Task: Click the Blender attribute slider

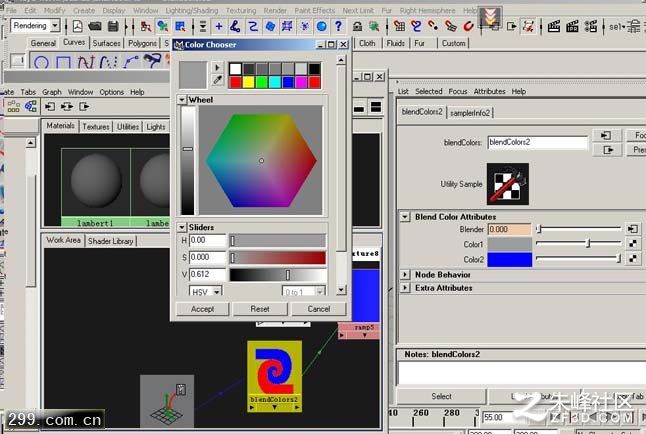Action: click(x=579, y=228)
